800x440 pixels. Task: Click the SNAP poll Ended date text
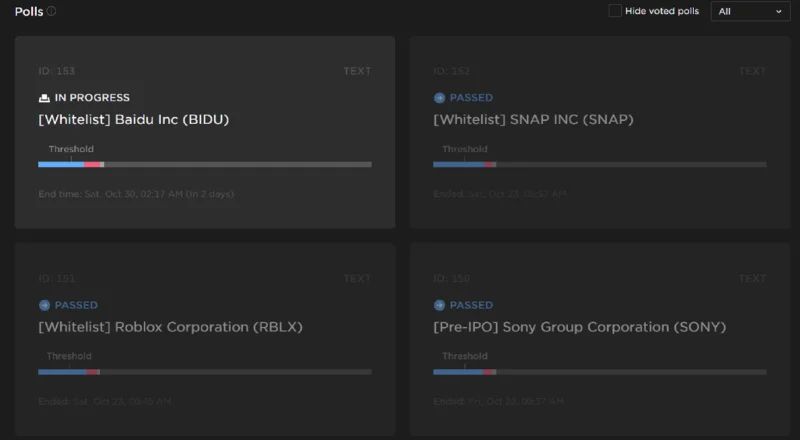(499, 194)
